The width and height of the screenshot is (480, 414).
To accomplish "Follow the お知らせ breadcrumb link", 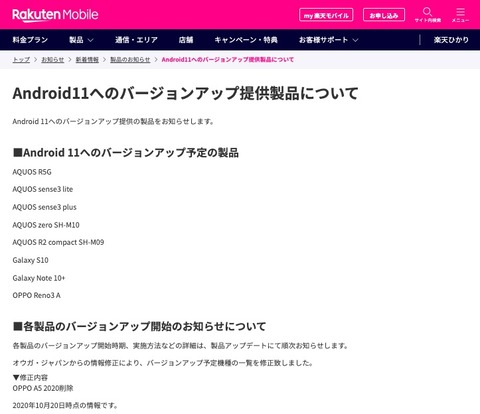I will tap(52, 60).
